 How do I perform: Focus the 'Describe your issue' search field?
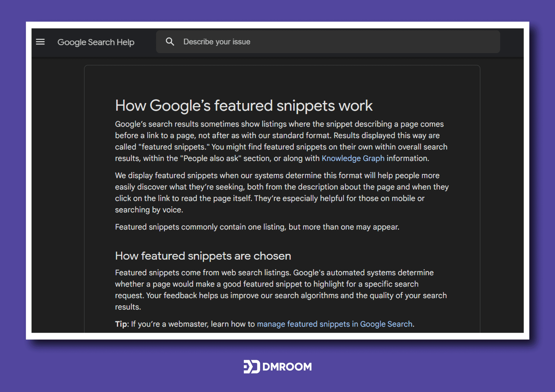click(x=328, y=42)
